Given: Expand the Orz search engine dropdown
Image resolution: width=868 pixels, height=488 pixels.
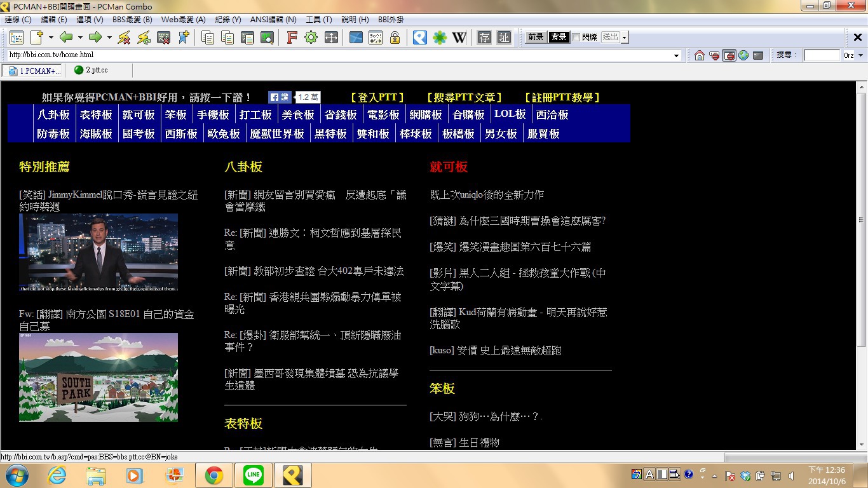Looking at the screenshot, I should pos(860,55).
